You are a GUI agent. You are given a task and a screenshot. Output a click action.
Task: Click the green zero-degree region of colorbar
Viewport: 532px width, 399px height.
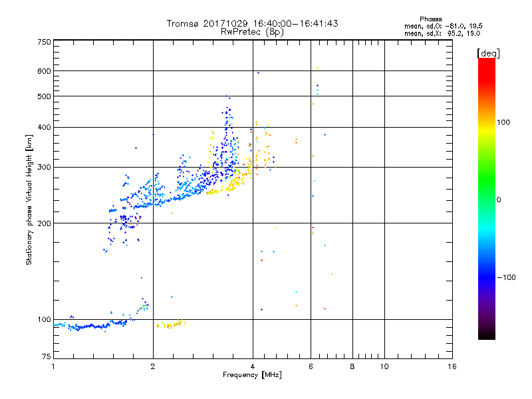pyautogui.click(x=487, y=200)
